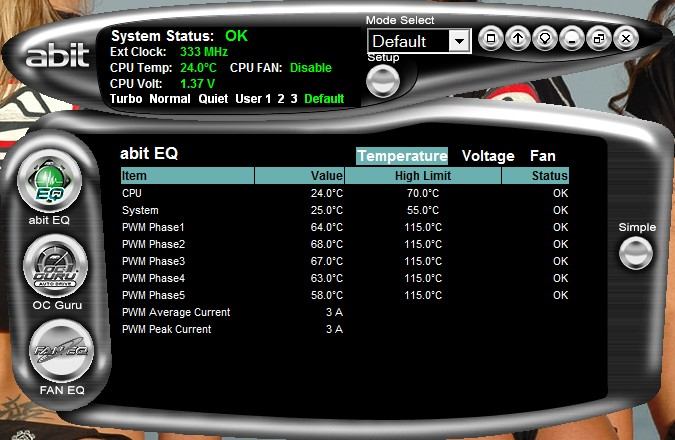Click the CPU FAN Disable status
The height and width of the screenshot is (440, 675).
311,68
